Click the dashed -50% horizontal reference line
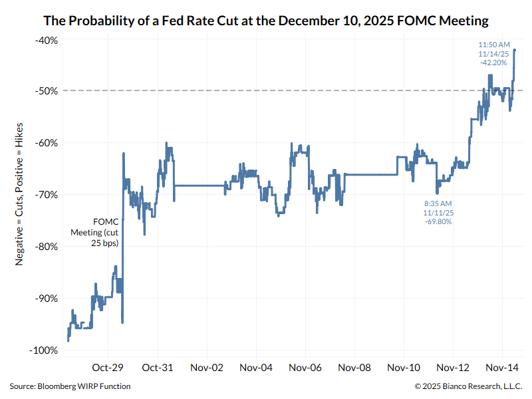Image resolution: width=532 pixels, height=399 pixels. click(266, 91)
